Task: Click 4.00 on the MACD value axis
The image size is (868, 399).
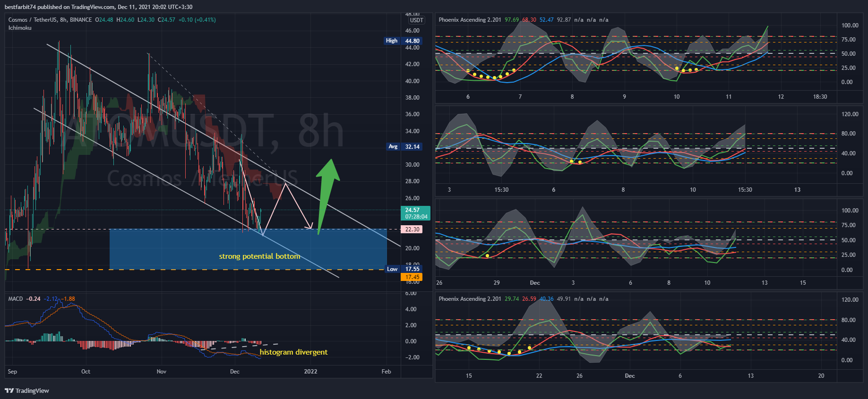Action: click(x=411, y=309)
